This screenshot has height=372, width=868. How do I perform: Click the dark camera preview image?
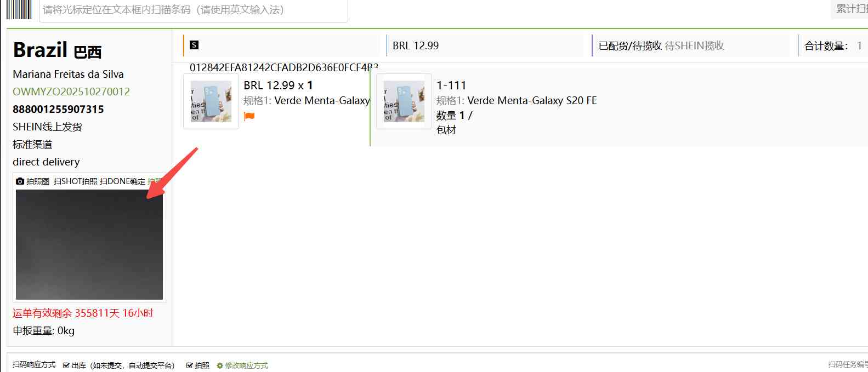point(89,244)
